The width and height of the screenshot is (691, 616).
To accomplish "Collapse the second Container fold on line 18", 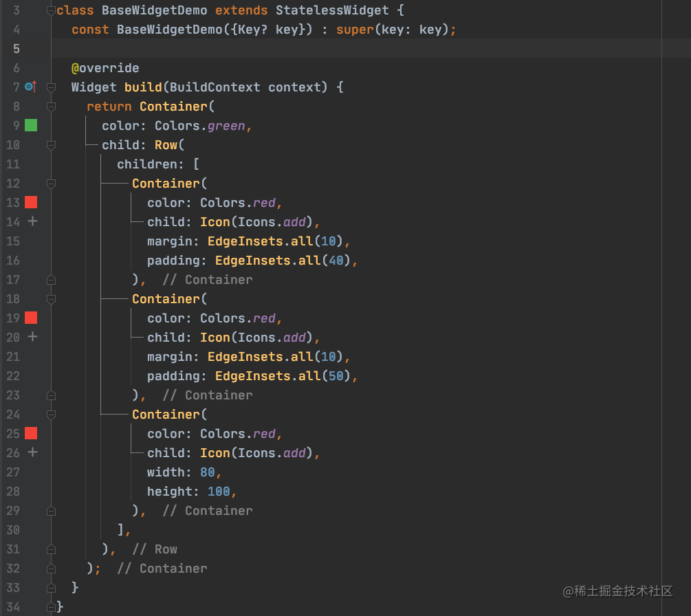I will coord(51,299).
